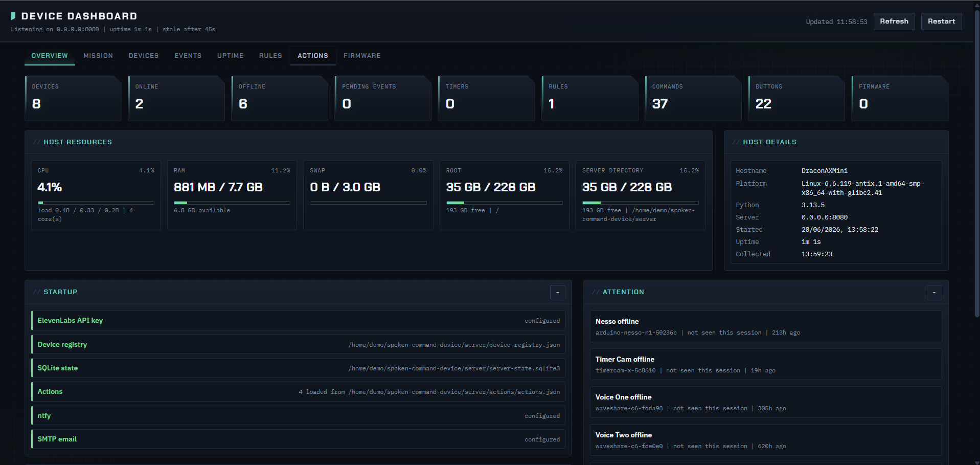Click the Online count card

tap(176, 98)
